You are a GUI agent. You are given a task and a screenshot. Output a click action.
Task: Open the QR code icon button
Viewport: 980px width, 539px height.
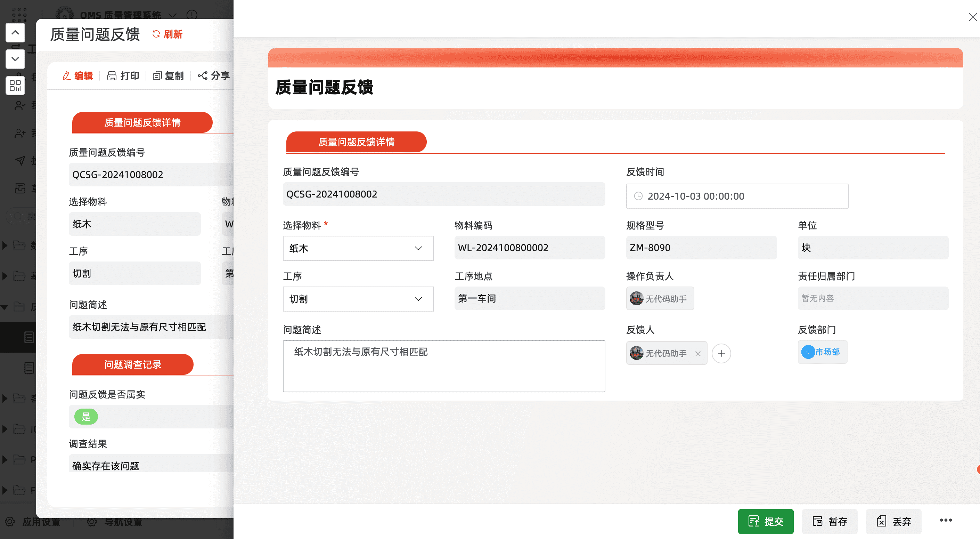click(15, 85)
